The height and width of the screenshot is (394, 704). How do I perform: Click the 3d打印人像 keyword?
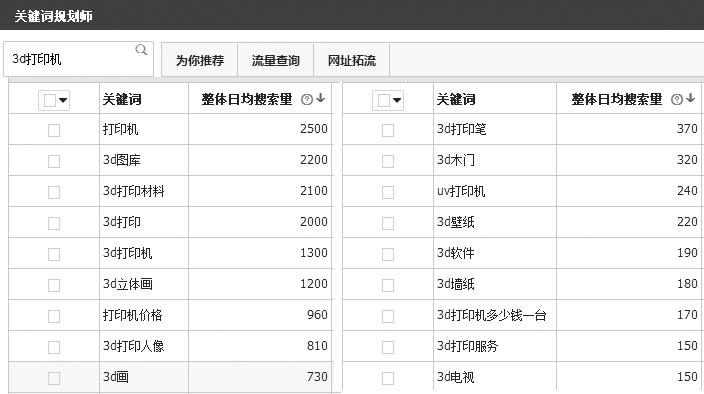coord(133,346)
